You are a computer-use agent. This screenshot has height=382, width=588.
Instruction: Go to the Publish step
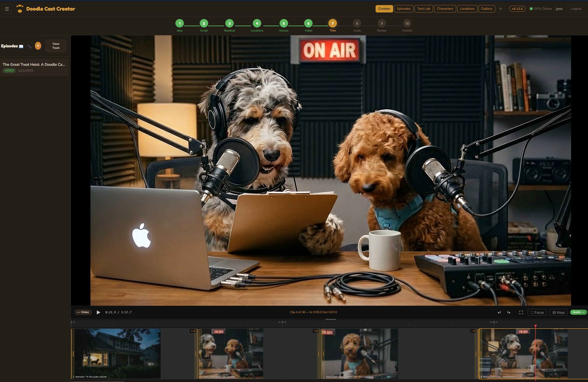[x=407, y=24]
